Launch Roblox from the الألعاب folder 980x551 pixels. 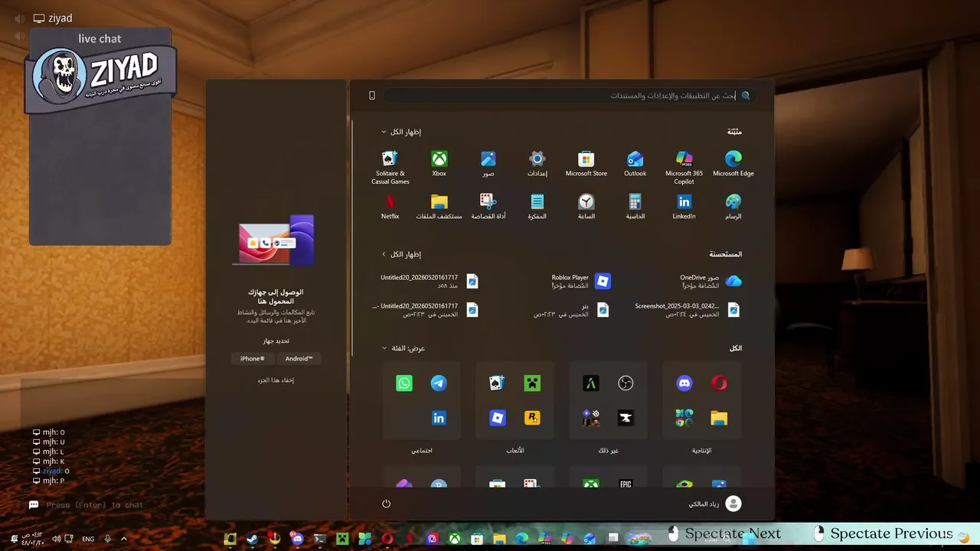(x=497, y=418)
